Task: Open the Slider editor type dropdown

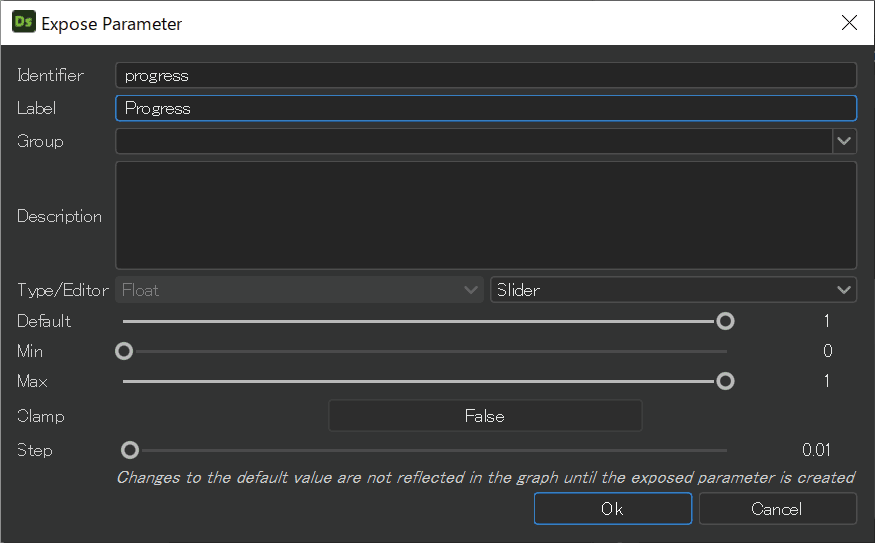Action: (673, 290)
